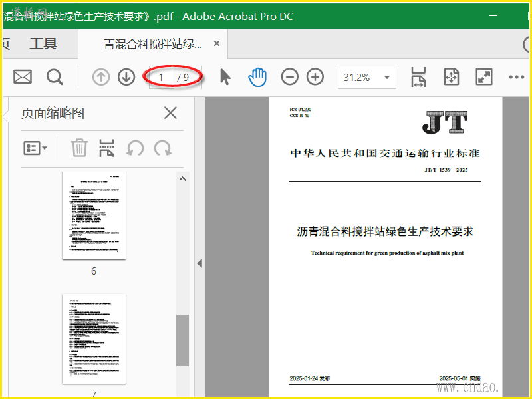Activate the hand pan tool
The image size is (532, 399).
[x=257, y=77]
